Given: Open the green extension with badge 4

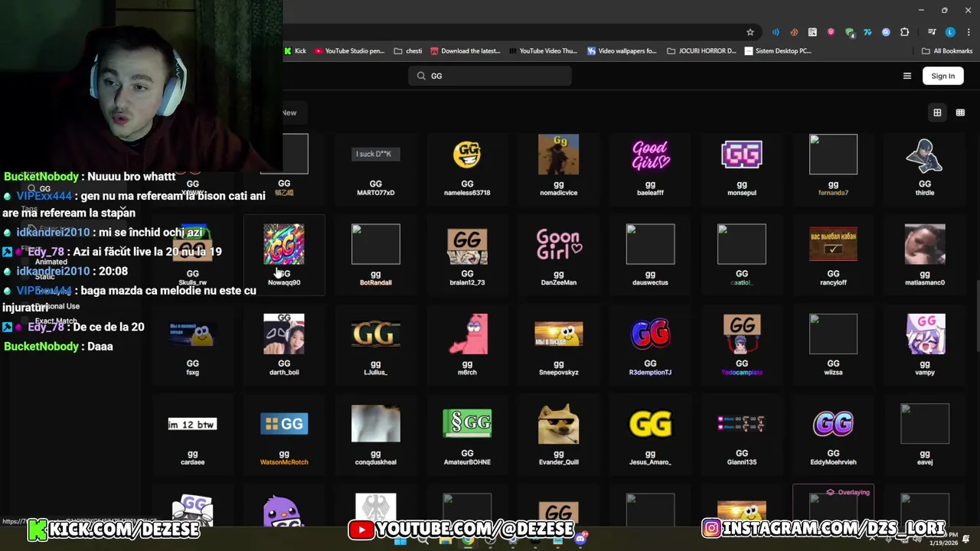Looking at the screenshot, I should point(849,32).
